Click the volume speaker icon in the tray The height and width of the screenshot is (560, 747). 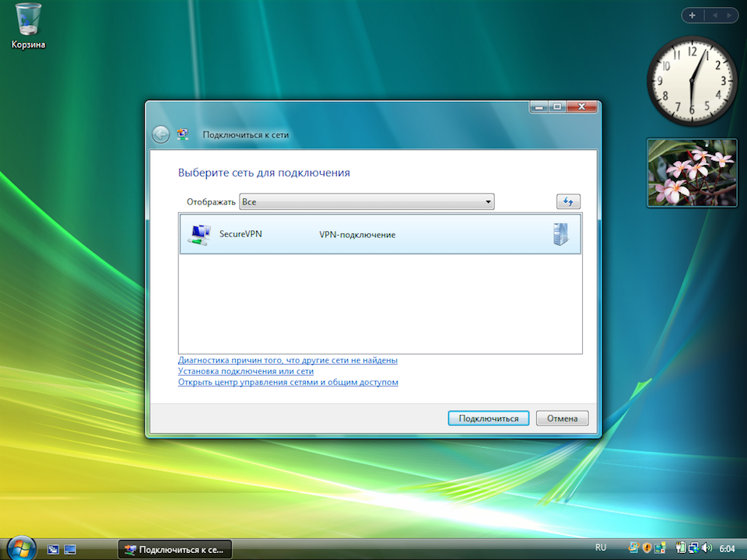pyautogui.click(x=707, y=548)
